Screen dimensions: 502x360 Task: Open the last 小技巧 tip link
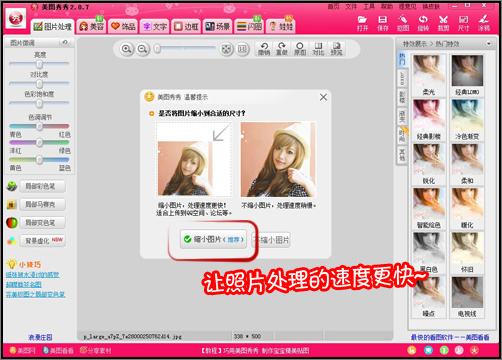[35, 294]
